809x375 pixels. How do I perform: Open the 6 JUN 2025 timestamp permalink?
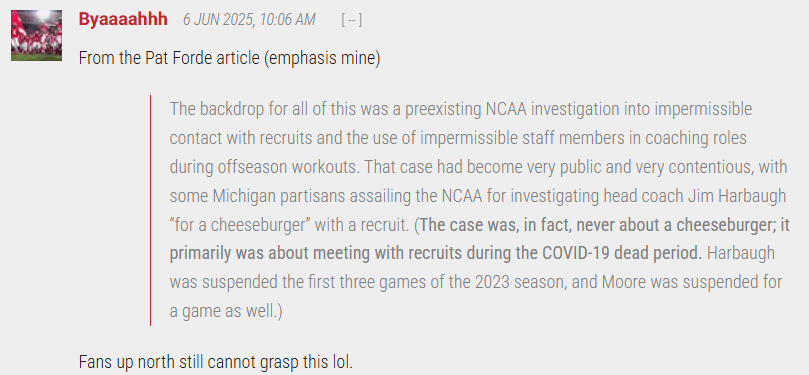point(249,20)
